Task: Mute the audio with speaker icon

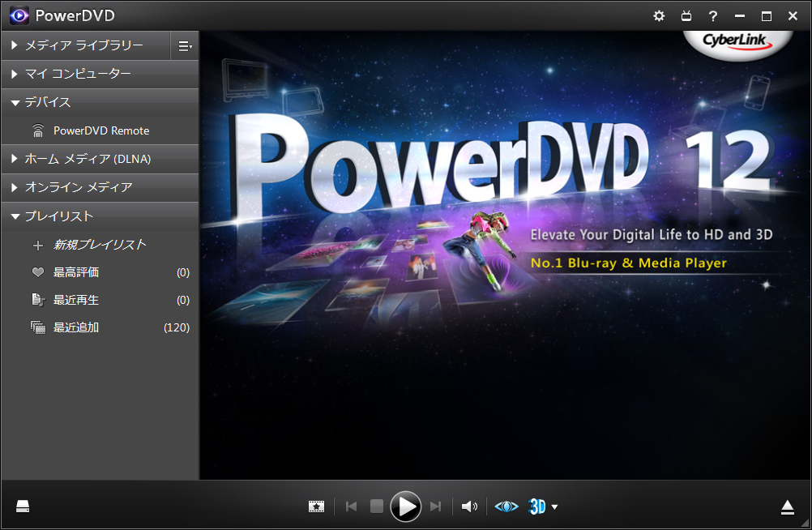Action: click(x=469, y=506)
